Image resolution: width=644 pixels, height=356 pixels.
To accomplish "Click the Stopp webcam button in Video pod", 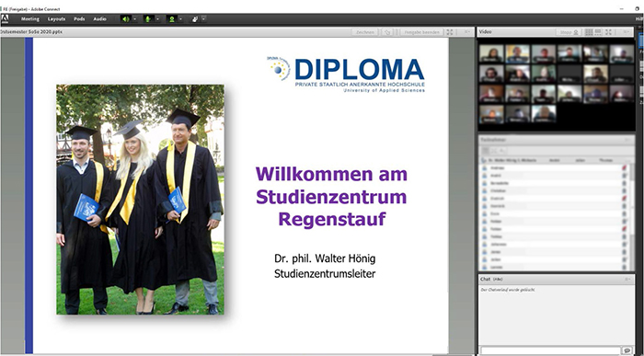I will (x=569, y=32).
